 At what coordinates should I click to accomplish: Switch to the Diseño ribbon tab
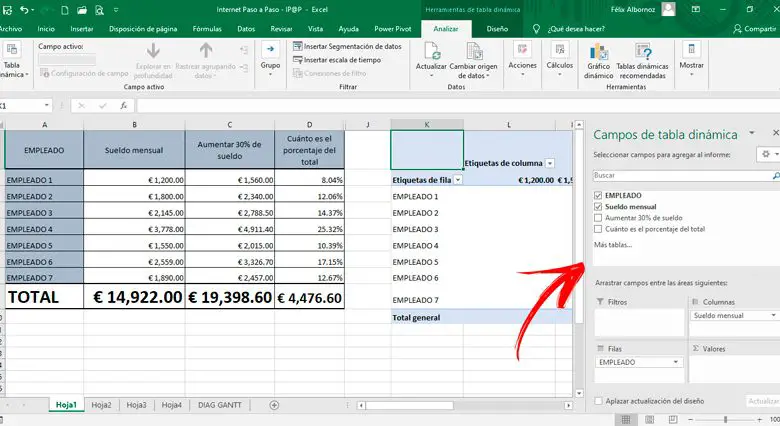(x=497, y=29)
